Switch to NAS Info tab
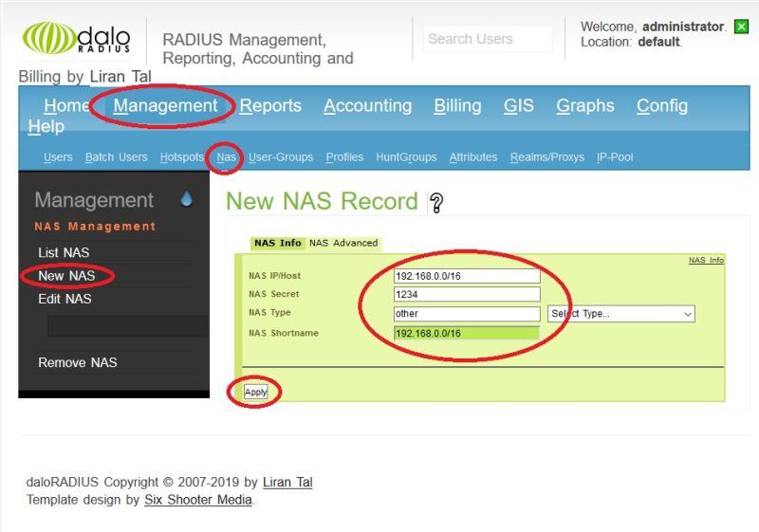Image resolution: width=759 pixels, height=532 pixels. point(277,243)
